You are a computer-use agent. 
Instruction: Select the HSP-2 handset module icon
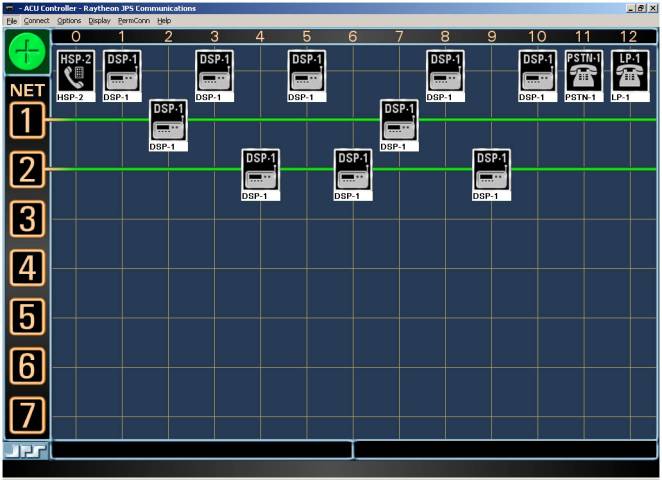(x=75, y=70)
